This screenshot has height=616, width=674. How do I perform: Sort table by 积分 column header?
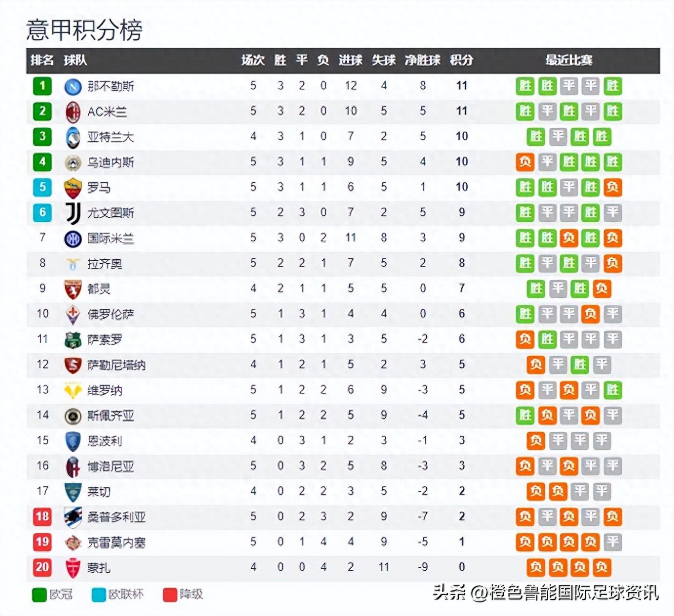(461, 60)
